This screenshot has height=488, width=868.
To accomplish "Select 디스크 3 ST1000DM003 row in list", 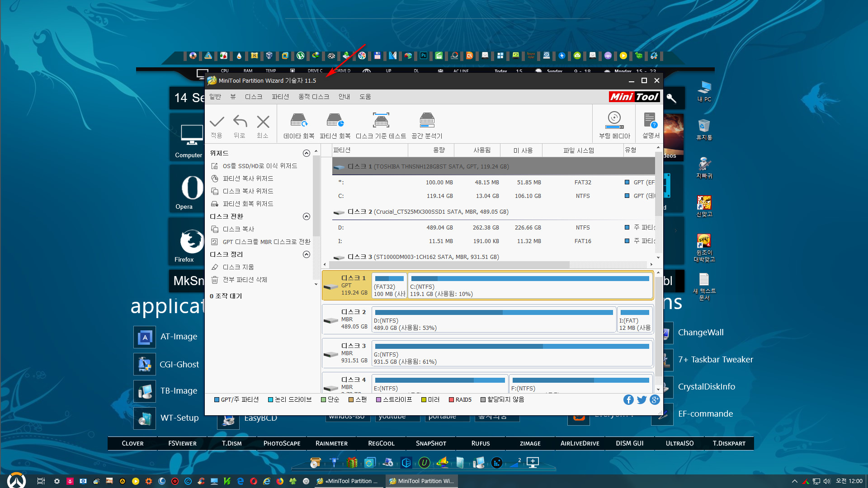I will [x=493, y=257].
